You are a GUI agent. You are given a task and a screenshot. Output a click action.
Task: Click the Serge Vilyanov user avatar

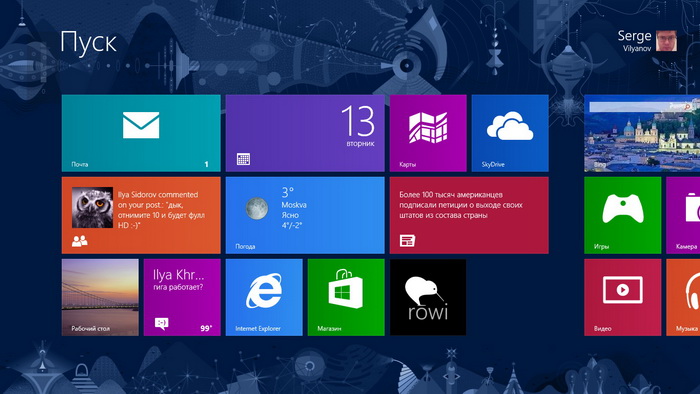(x=667, y=41)
